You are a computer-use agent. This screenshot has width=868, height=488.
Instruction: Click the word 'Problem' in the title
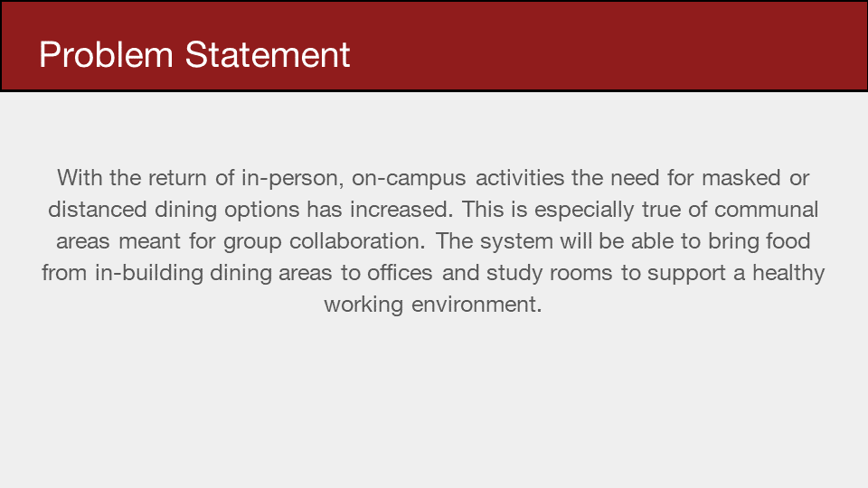107,55
